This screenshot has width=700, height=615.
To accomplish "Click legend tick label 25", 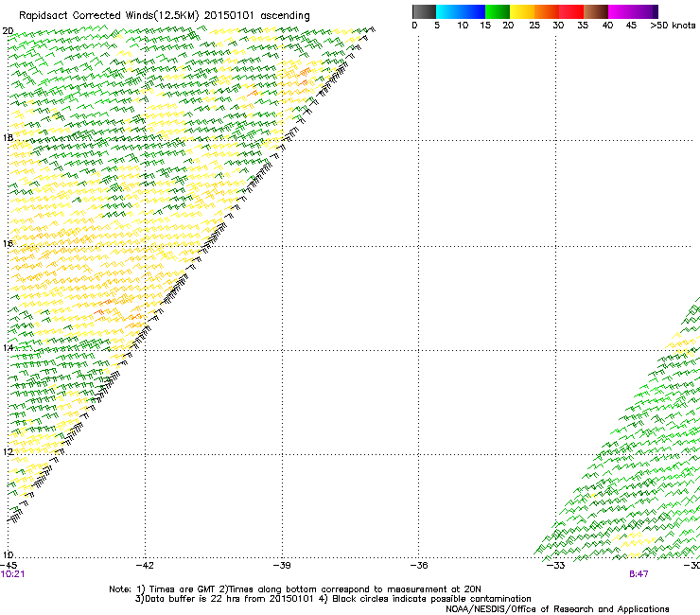I will [534, 26].
